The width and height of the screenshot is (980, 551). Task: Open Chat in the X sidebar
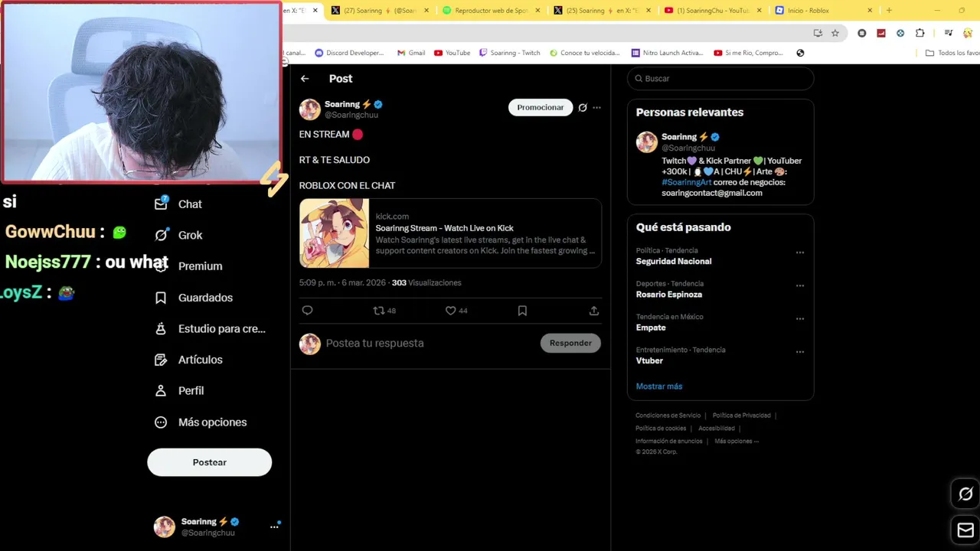(x=178, y=204)
